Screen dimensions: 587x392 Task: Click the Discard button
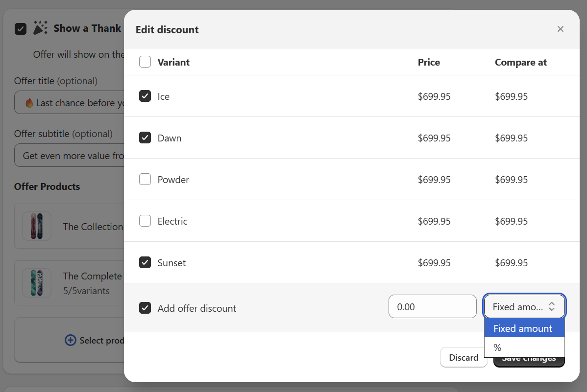(x=464, y=357)
